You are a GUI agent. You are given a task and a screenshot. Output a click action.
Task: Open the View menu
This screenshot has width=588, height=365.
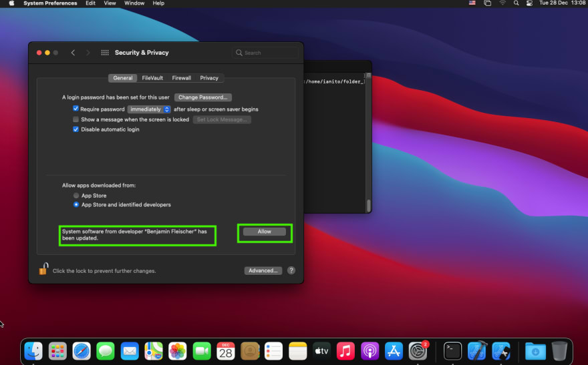[110, 3]
